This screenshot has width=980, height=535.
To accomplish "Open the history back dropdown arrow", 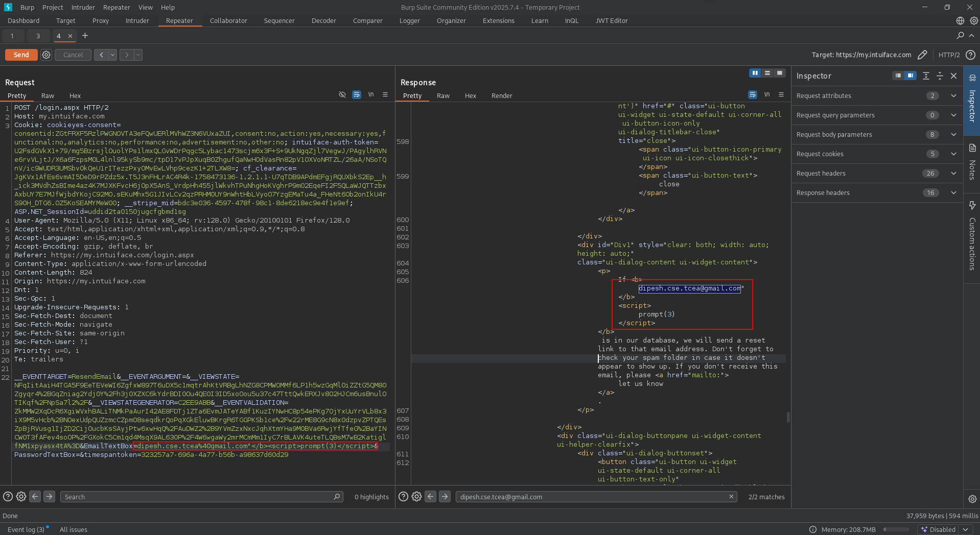I will (x=112, y=55).
